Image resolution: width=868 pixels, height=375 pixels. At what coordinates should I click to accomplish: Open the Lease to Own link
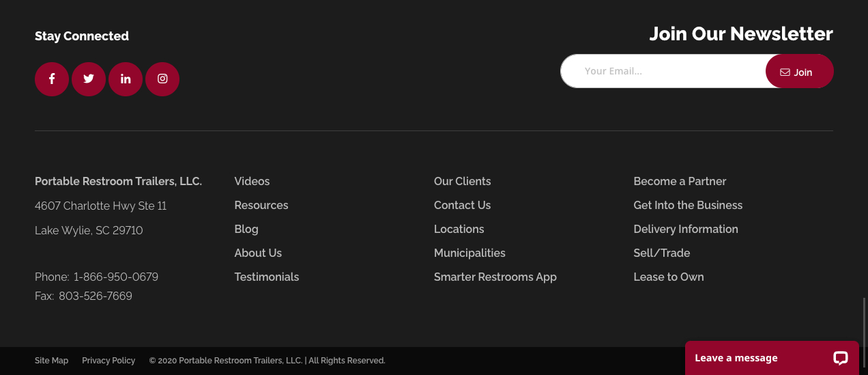669,277
